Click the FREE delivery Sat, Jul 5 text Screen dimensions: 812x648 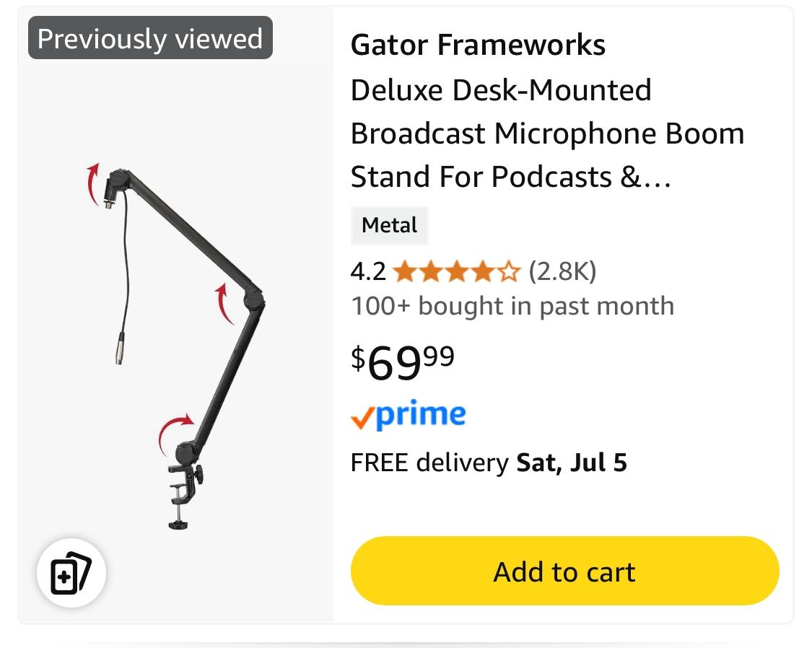point(489,463)
